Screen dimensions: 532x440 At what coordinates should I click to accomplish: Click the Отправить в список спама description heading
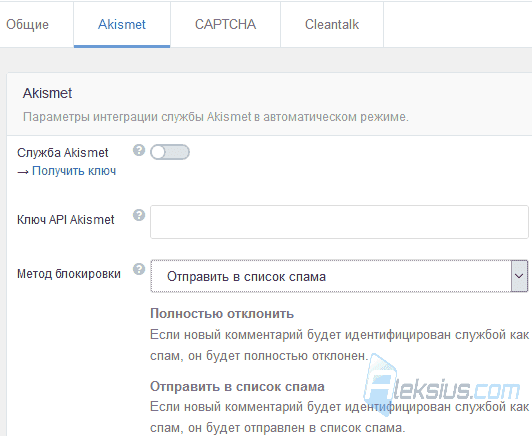238,386
